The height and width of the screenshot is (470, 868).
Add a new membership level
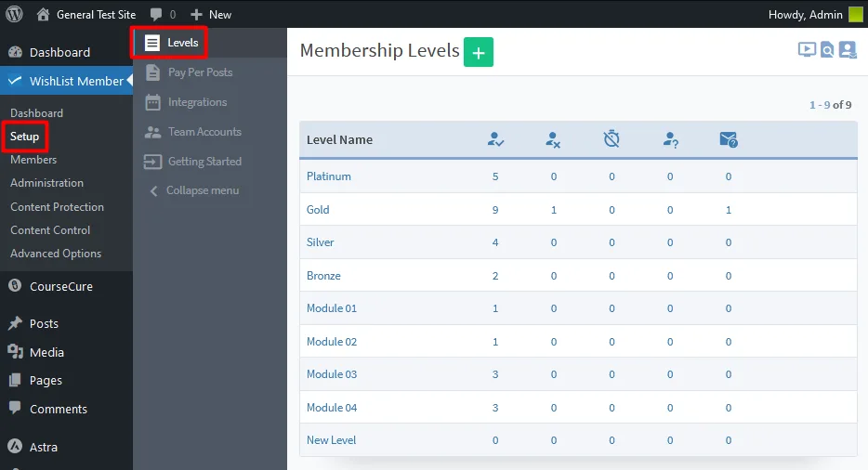479,52
